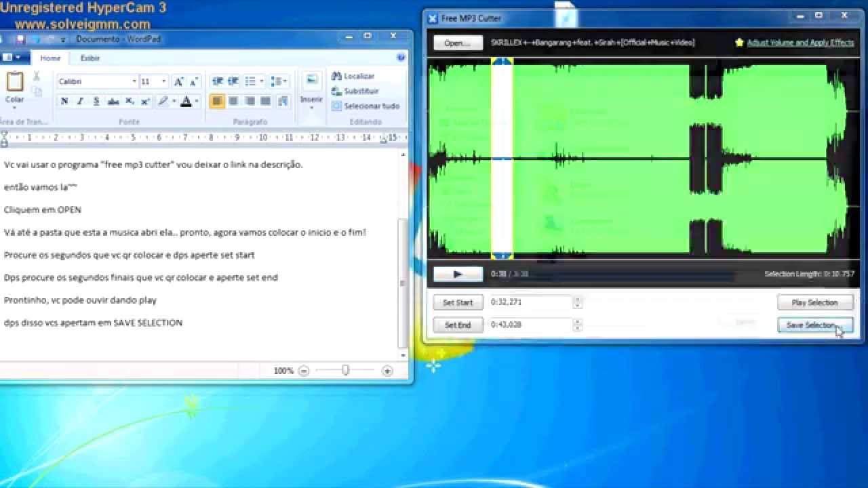The height and width of the screenshot is (488, 868).
Task: Click the Save Selection button
Action: 814,325
